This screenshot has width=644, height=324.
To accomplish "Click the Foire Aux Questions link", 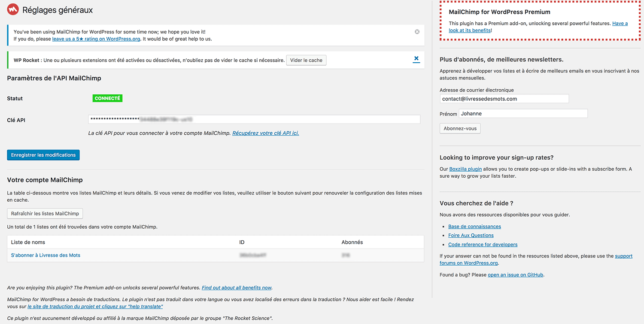I will click(x=471, y=235).
